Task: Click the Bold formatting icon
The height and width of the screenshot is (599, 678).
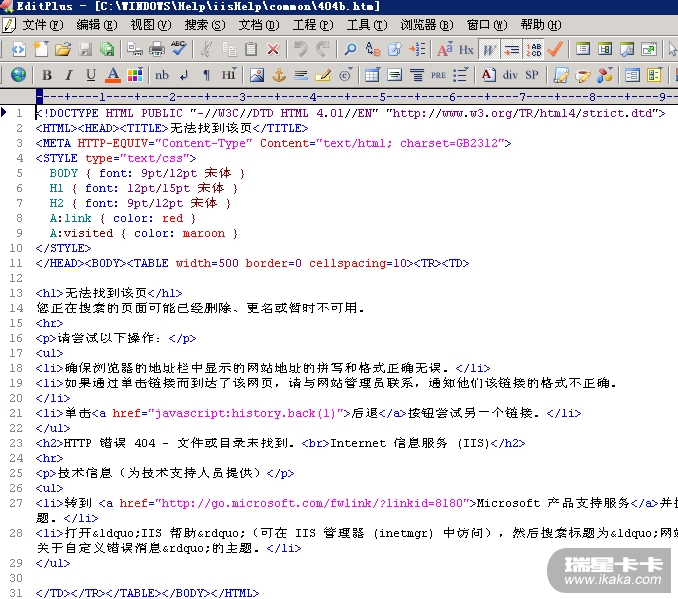Action: [47, 75]
